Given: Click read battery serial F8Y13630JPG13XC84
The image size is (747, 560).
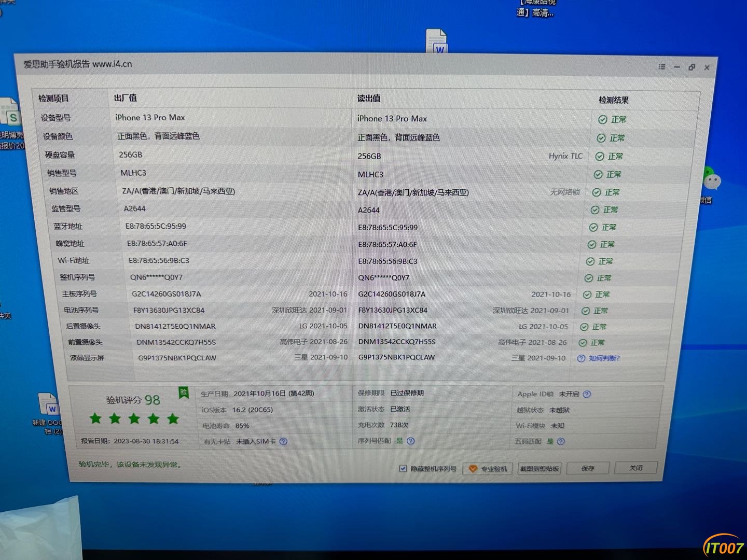Looking at the screenshot, I should point(393,311).
